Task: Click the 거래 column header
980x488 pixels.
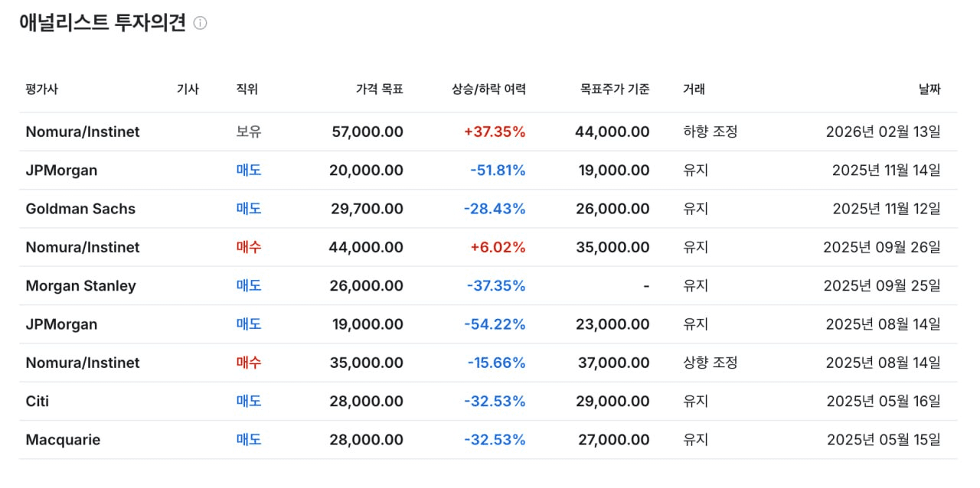Action: [694, 89]
